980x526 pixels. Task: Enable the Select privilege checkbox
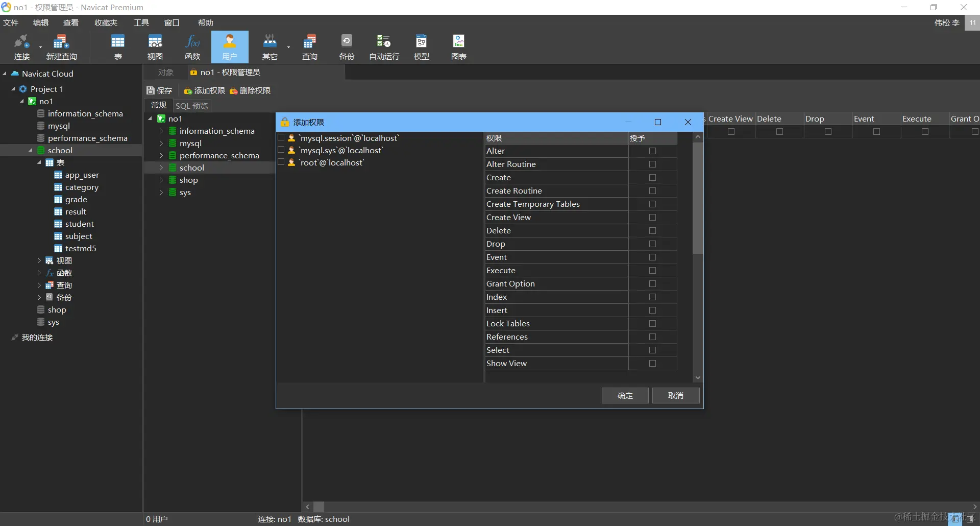652,350
